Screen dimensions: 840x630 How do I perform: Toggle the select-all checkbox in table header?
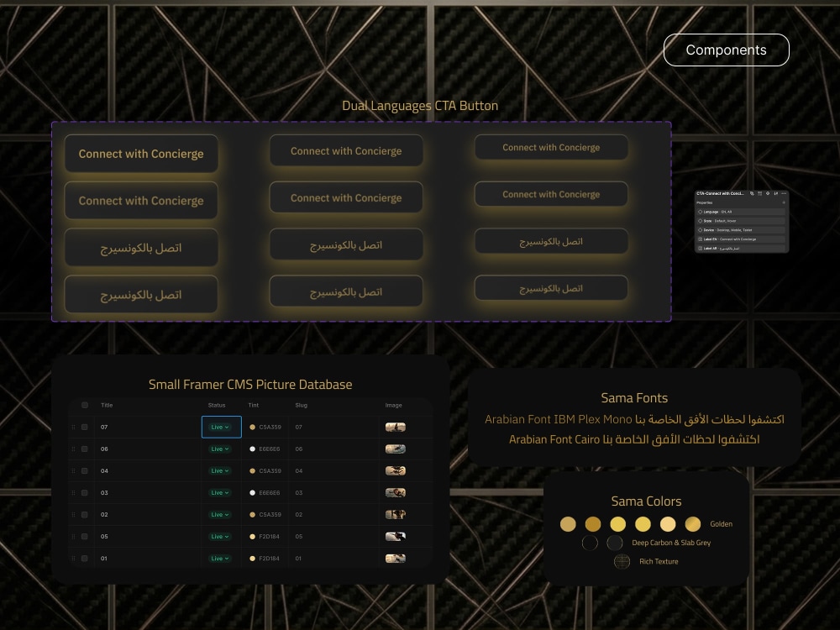tap(85, 405)
